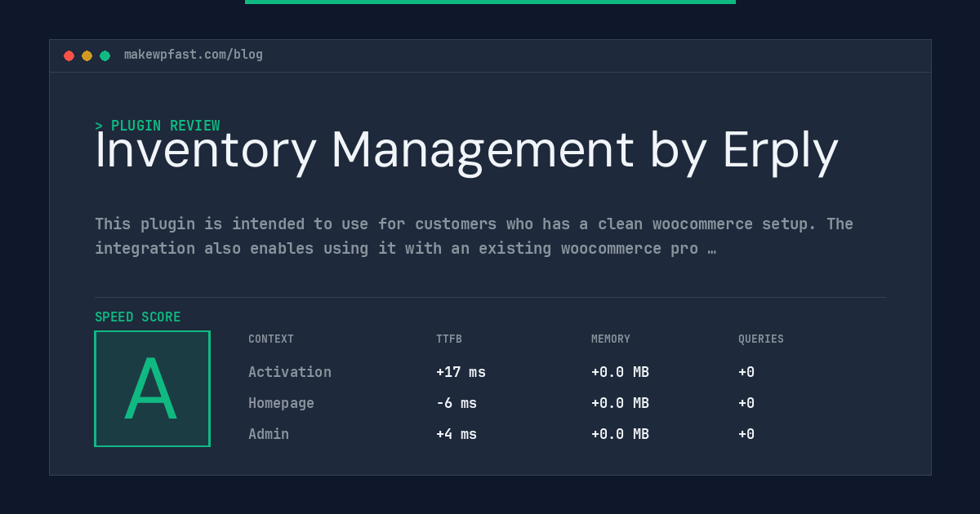Click the plugin description paragraph
This screenshot has width=980, height=514.
click(x=474, y=236)
